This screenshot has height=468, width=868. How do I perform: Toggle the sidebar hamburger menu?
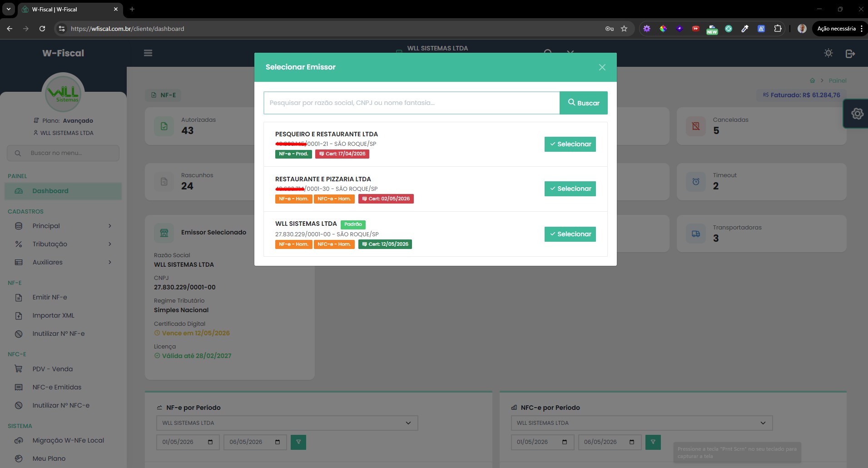(x=148, y=53)
